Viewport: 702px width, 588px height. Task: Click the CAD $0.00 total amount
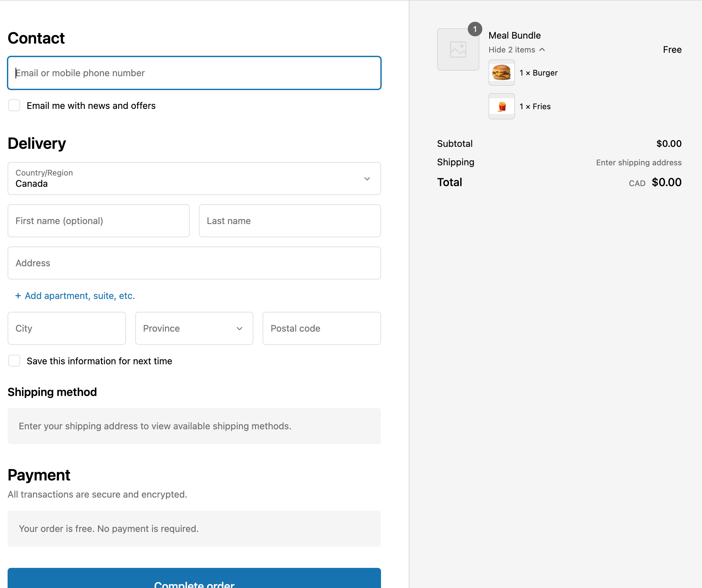point(655,182)
